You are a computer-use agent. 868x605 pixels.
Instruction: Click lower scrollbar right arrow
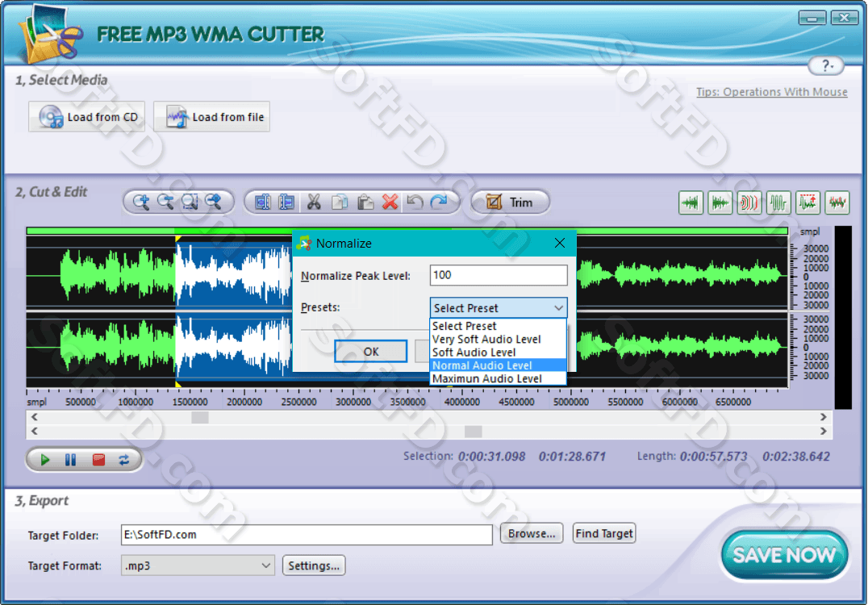pos(823,432)
